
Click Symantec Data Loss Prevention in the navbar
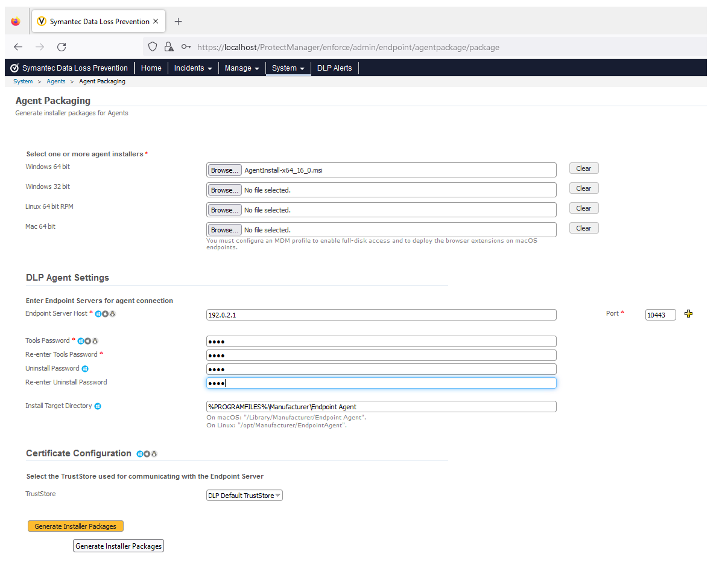click(75, 68)
